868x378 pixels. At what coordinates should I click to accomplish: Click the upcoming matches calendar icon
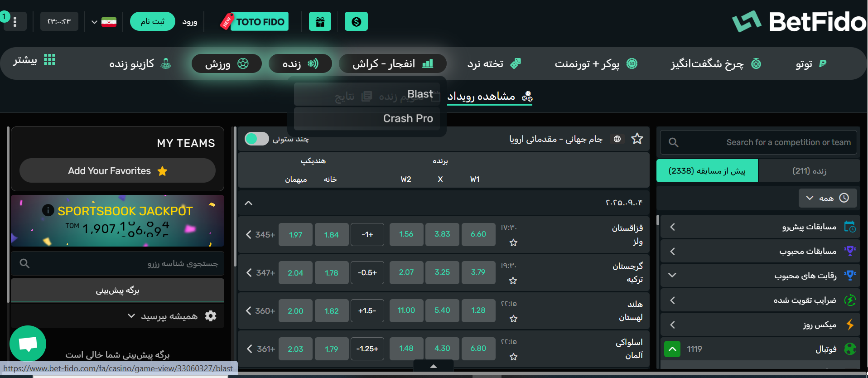click(850, 227)
